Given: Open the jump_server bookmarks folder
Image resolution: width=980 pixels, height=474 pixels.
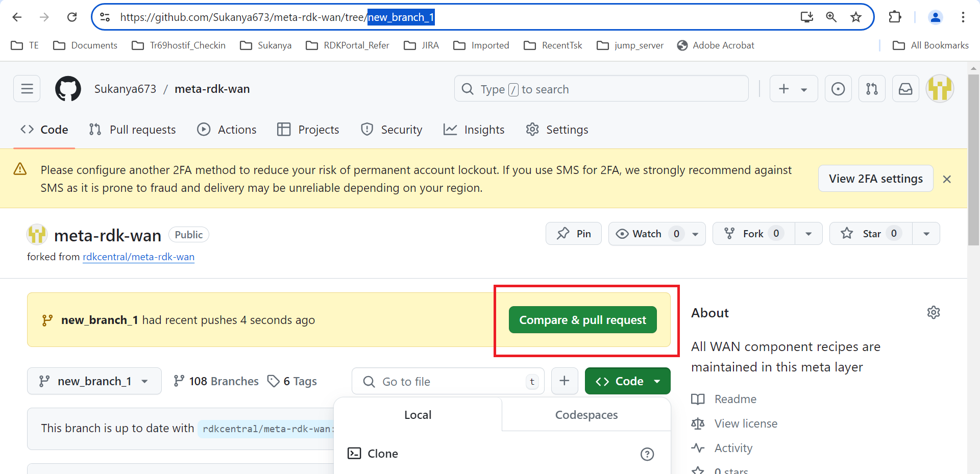Looking at the screenshot, I should [x=630, y=45].
